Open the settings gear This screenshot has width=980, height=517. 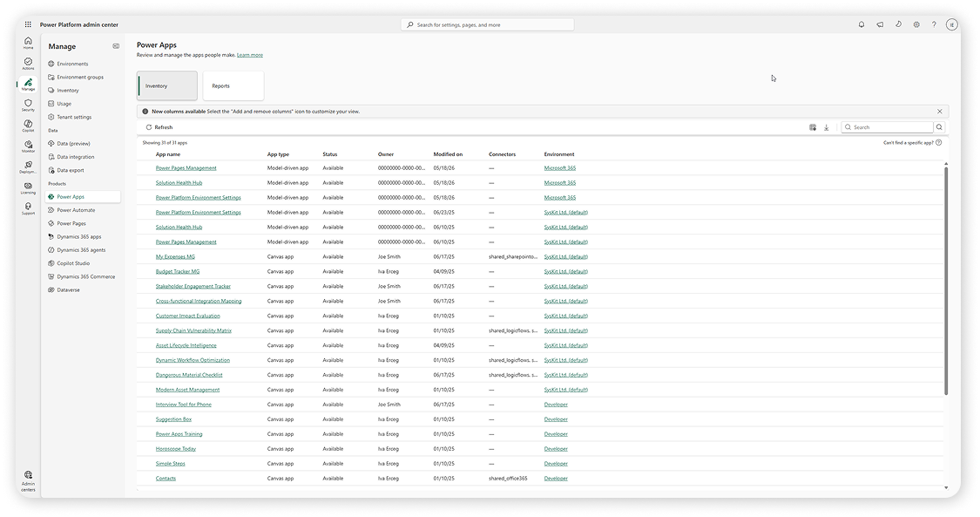point(916,24)
